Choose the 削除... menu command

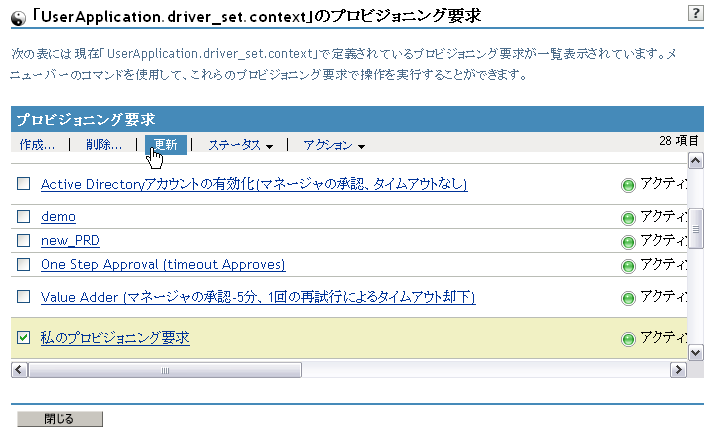click(x=104, y=145)
